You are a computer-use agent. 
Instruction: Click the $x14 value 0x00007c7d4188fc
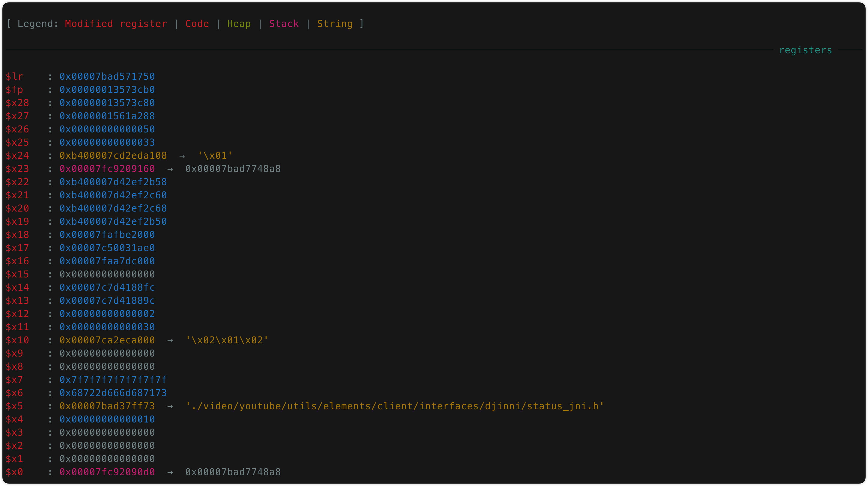point(107,288)
